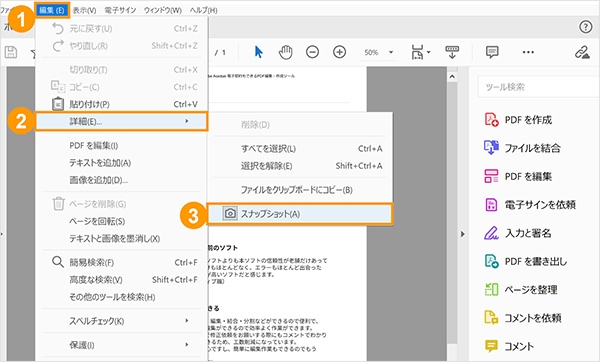Image resolution: width=600 pixels, height=362 pixels.
Task: Open the ウィンドウ(W) menu
Action: pyautogui.click(x=163, y=10)
